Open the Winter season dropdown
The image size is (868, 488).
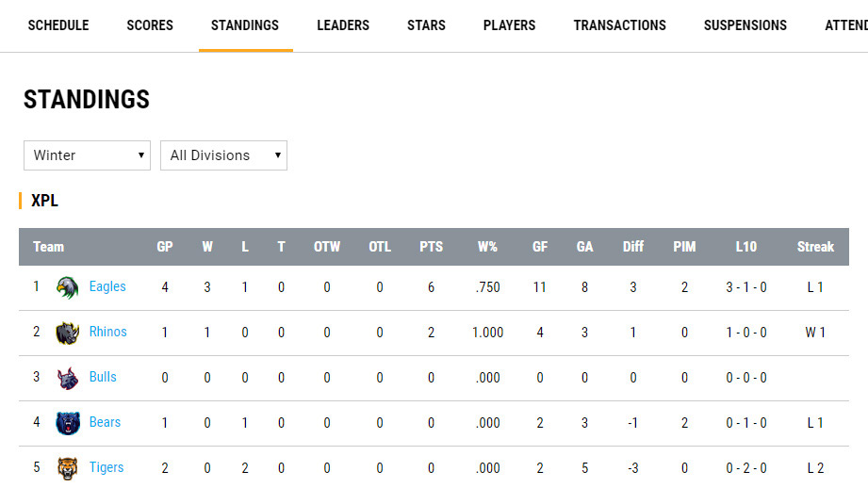[x=87, y=155]
